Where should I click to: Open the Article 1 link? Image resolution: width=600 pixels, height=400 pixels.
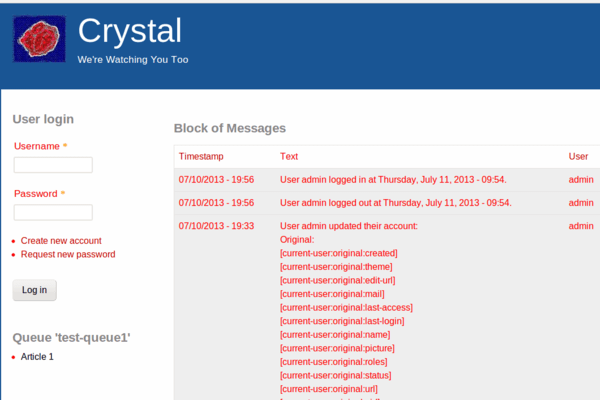37,357
